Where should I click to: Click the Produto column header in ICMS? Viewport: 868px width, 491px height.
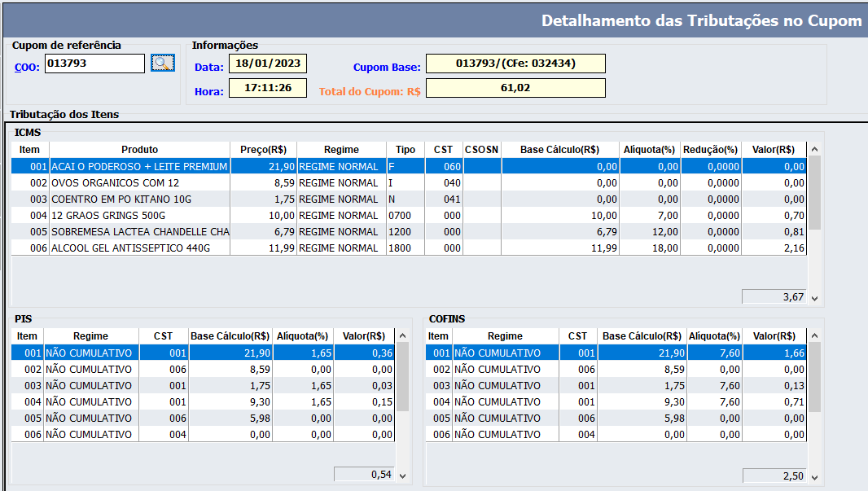tap(139, 150)
